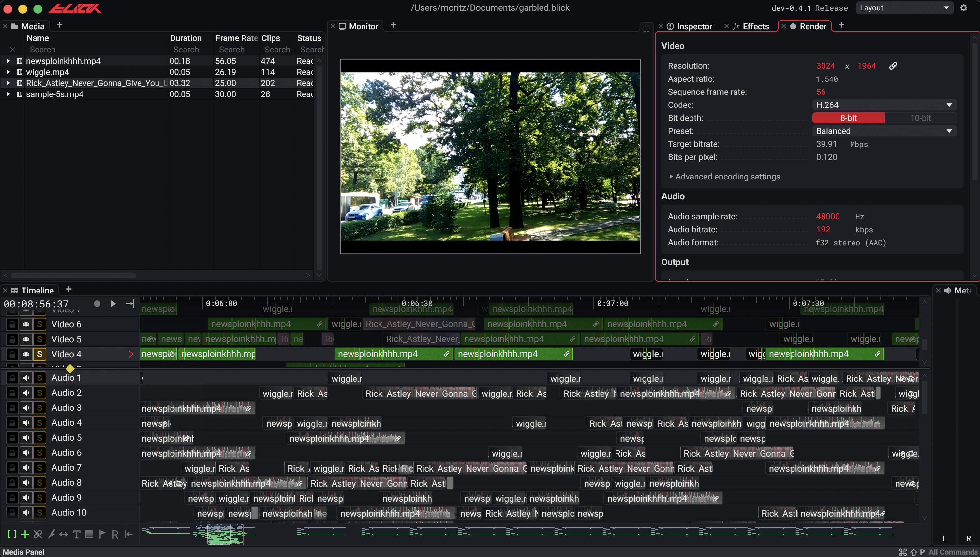Open the Preset Balanced dropdown
Viewport: 980px width, 557px height.
click(x=884, y=131)
